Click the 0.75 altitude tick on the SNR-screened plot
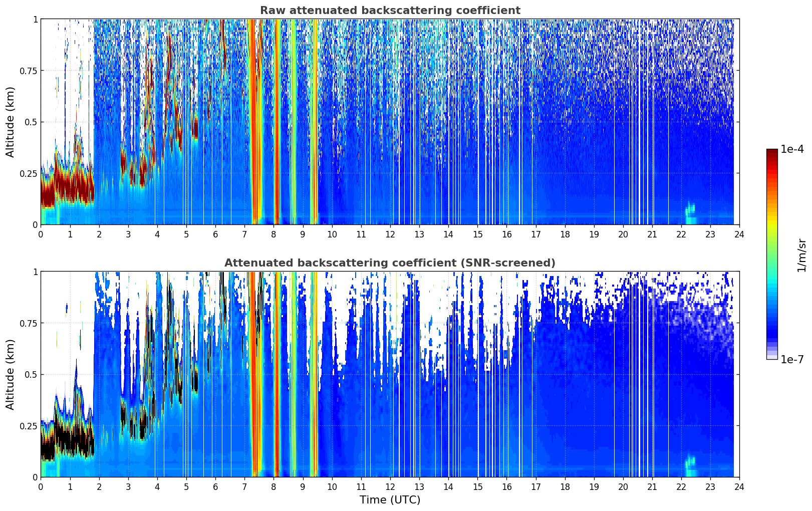This screenshot has height=511, width=812. coord(29,323)
